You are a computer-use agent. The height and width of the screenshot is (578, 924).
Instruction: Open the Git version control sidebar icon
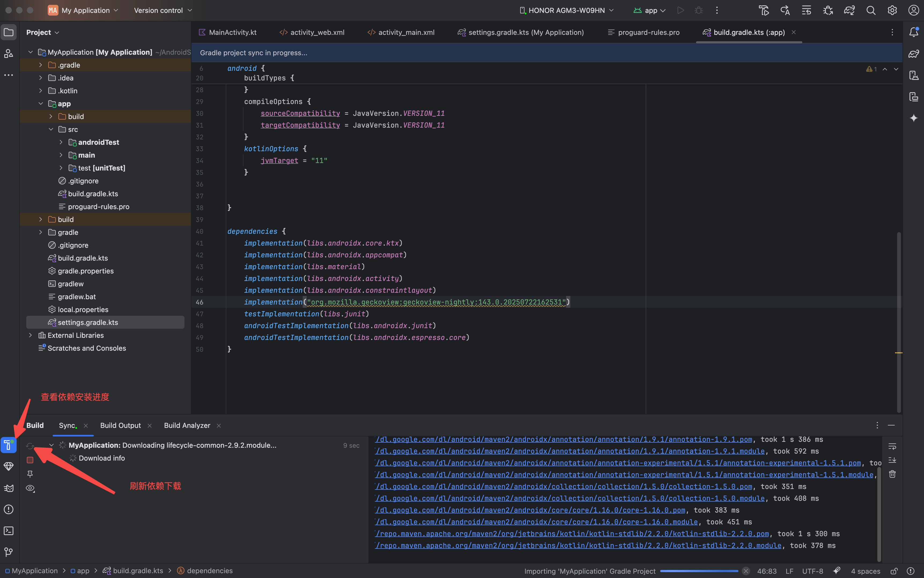[x=8, y=552]
